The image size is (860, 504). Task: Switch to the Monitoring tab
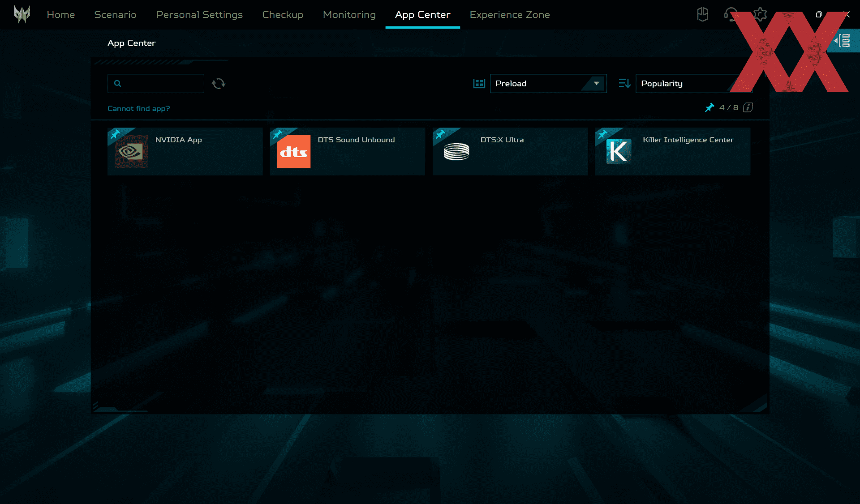(x=349, y=15)
